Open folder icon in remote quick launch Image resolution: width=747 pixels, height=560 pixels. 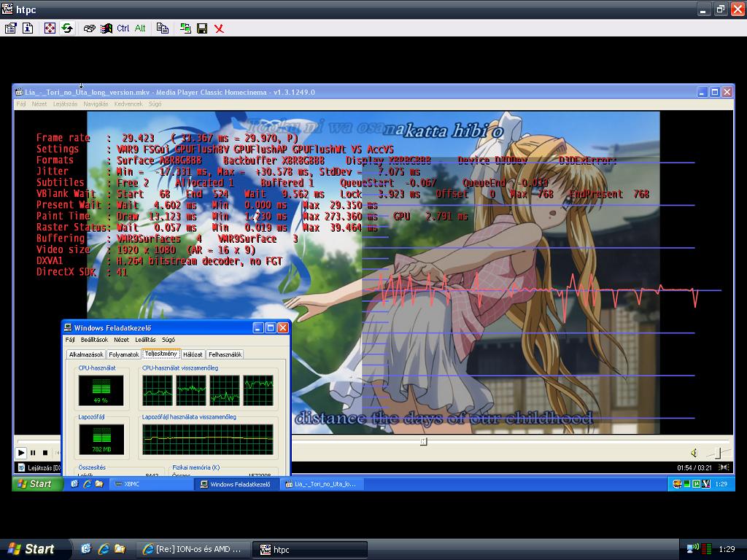tap(99, 484)
